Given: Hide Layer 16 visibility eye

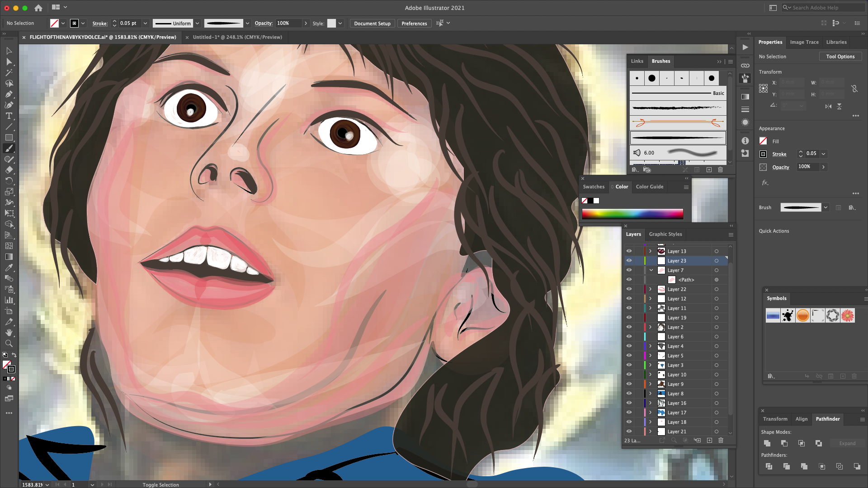Looking at the screenshot, I should point(629,403).
